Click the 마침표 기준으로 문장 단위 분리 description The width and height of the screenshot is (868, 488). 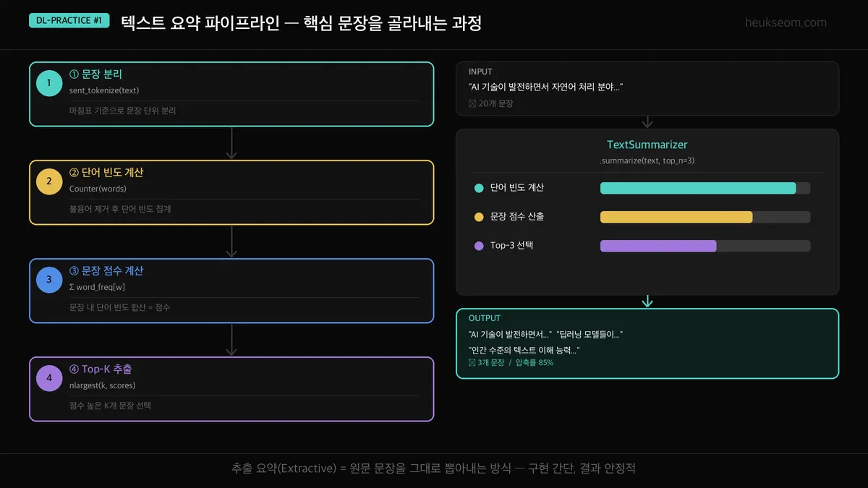click(x=122, y=111)
